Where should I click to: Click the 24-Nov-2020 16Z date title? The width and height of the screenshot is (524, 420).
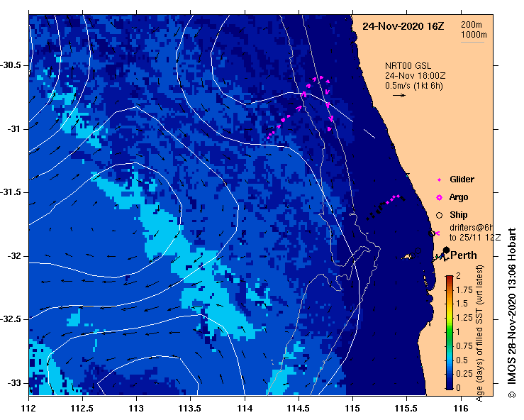pos(403,26)
